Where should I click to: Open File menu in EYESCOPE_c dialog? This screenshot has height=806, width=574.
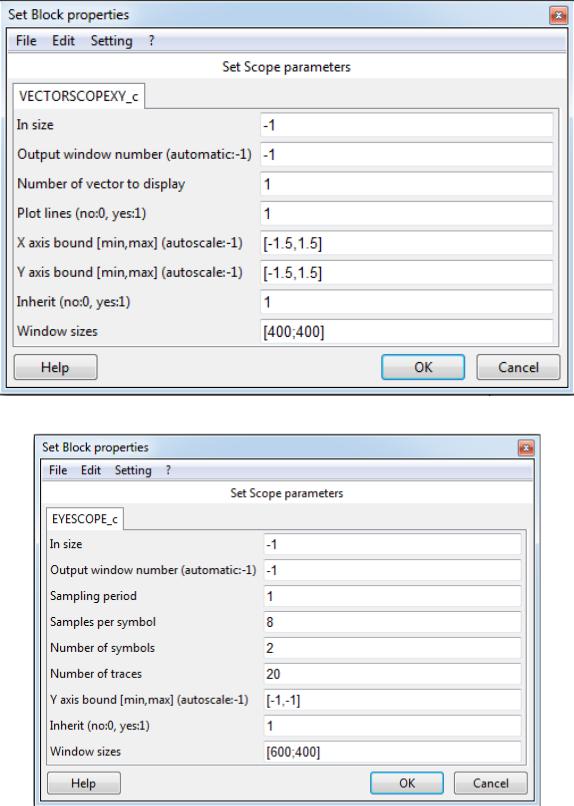[58, 470]
